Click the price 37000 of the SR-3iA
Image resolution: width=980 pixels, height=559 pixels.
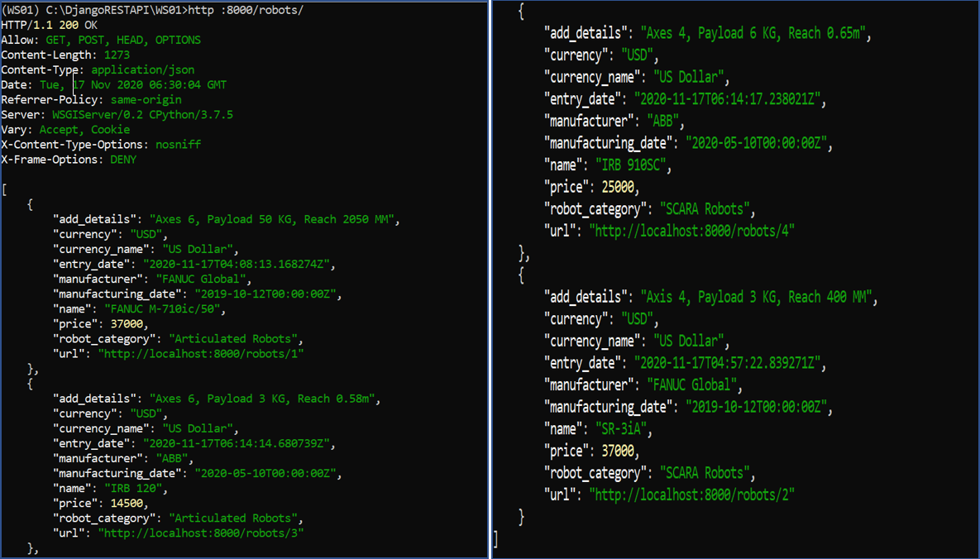point(618,451)
